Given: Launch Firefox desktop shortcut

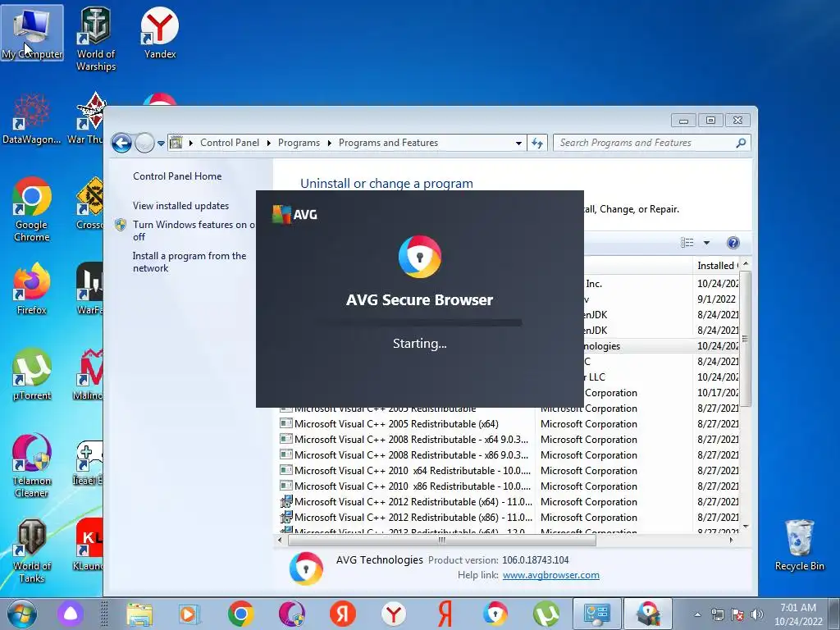Looking at the screenshot, I should pyautogui.click(x=32, y=289).
